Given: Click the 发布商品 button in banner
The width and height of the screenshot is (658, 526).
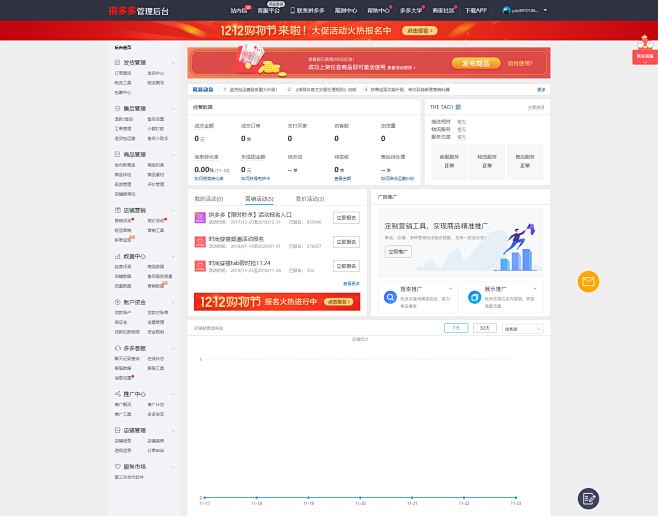Looking at the screenshot, I should tap(478, 63).
